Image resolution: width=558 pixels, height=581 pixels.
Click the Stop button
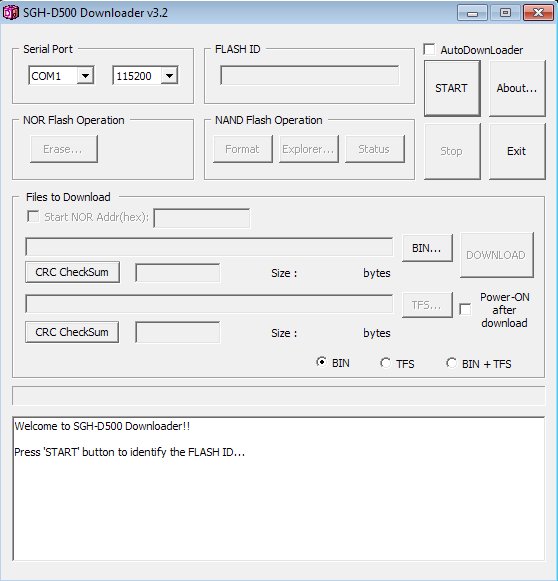click(x=452, y=151)
